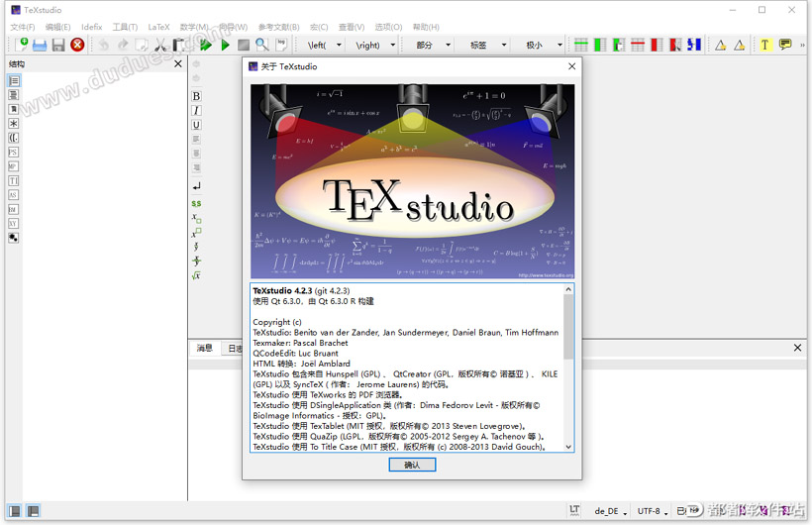Screen dimensions: 812x525
Task: Click the scroll-down arrow in the About text box
Action: (x=568, y=447)
